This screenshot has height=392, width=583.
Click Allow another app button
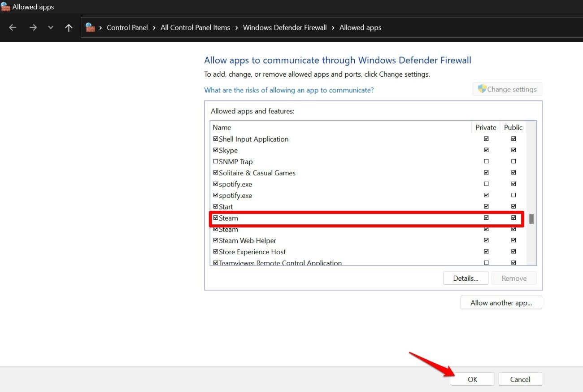point(501,303)
